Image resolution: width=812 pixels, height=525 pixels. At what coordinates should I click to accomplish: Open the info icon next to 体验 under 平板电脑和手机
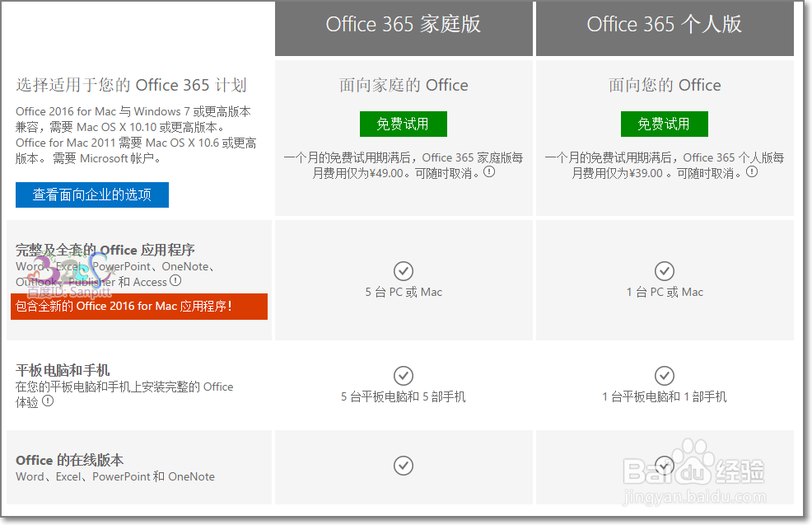(48, 401)
